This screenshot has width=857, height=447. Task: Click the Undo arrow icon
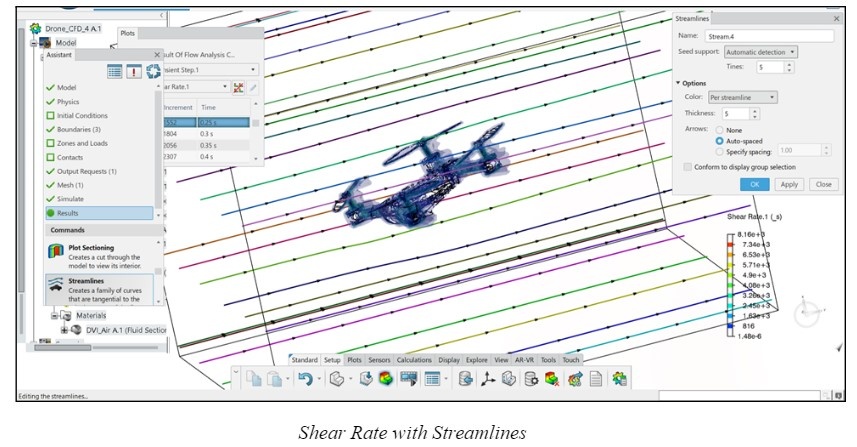click(x=305, y=378)
